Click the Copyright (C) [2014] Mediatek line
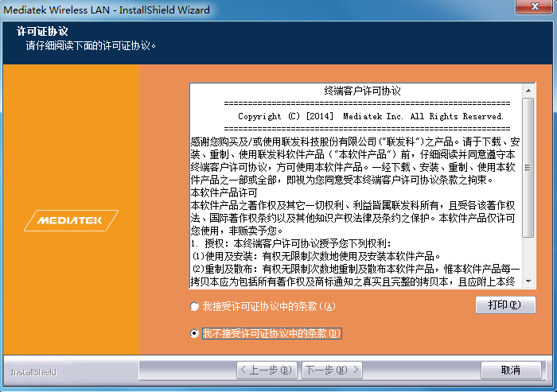This screenshot has height=392, width=557. click(371, 116)
